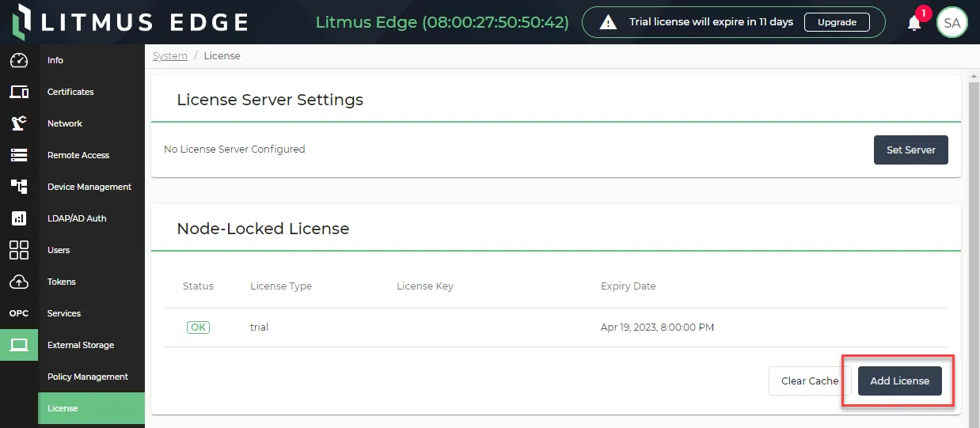
Task: Click the Status column header
Action: (198, 286)
